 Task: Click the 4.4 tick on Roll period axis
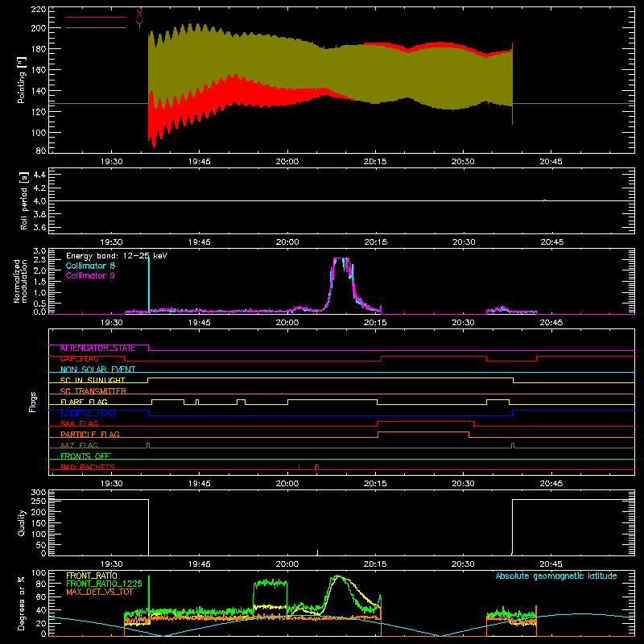point(39,175)
